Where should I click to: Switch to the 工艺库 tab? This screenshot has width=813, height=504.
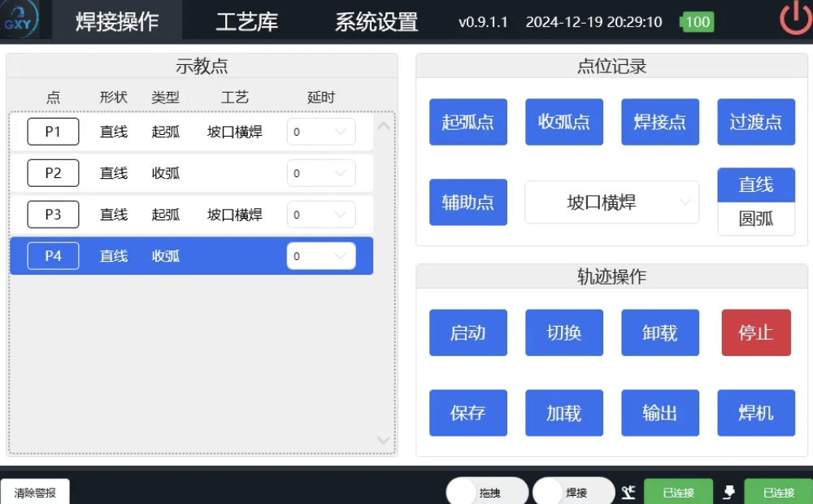[246, 21]
